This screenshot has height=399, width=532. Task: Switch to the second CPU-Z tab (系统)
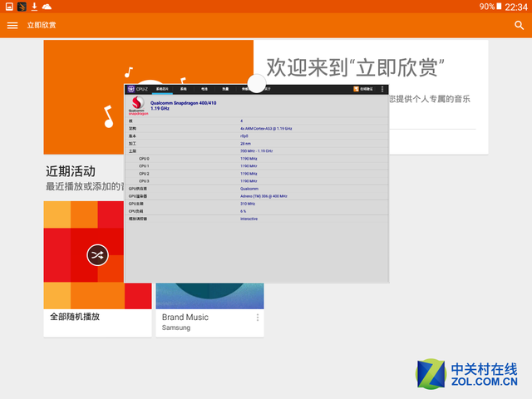(x=183, y=89)
